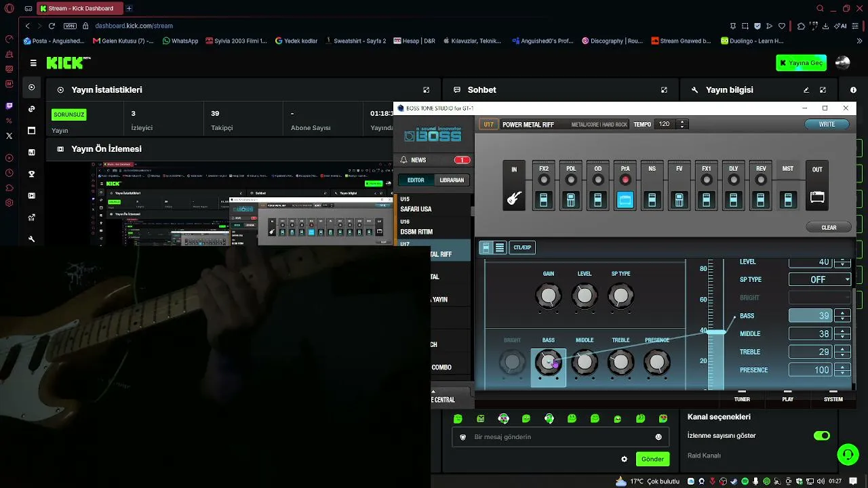Open the FV foot volume block
The width and height of the screenshot is (868, 488).
click(679, 186)
